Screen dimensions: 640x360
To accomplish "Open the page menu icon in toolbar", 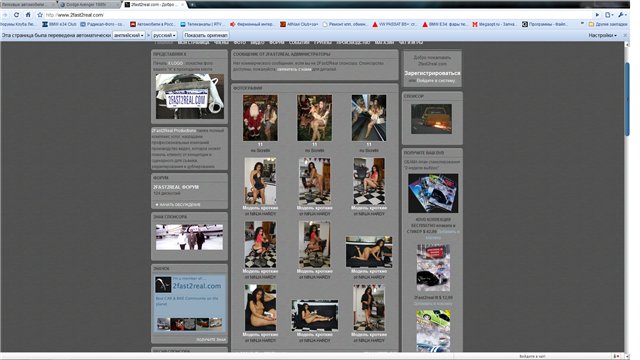I will (609, 15).
